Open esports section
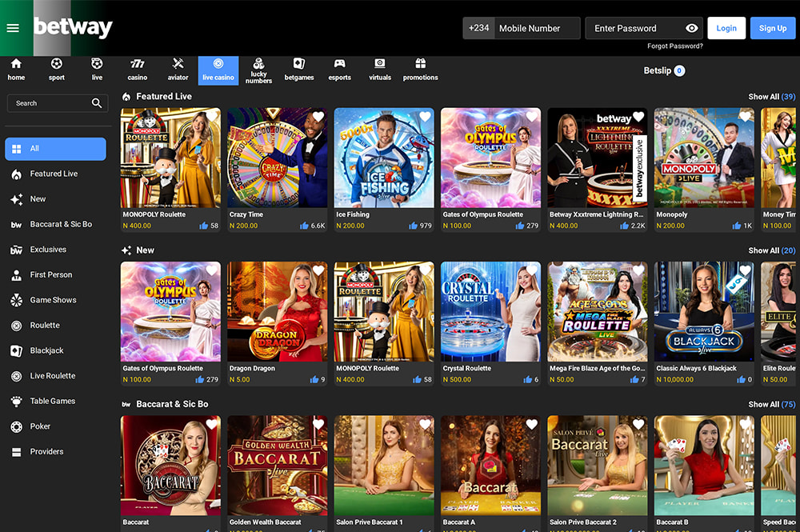Screen dimensions: 800x532 point(339,70)
